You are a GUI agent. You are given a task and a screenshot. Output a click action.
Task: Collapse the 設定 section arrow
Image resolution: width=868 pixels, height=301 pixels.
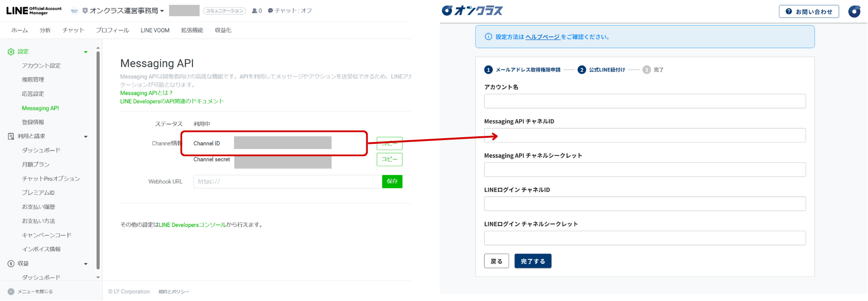coord(86,52)
